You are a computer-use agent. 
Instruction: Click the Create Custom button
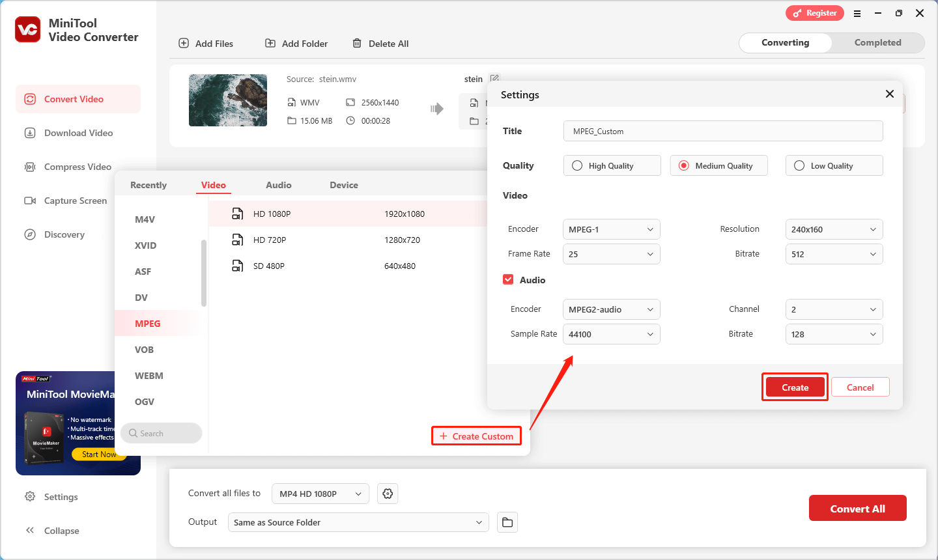(477, 436)
